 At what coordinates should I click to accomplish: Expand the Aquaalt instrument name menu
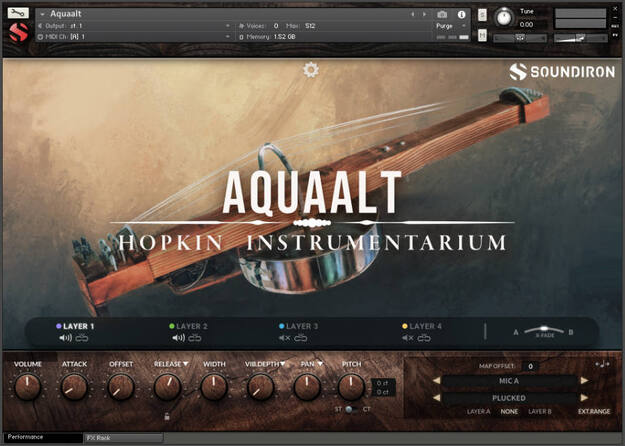pyautogui.click(x=42, y=14)
